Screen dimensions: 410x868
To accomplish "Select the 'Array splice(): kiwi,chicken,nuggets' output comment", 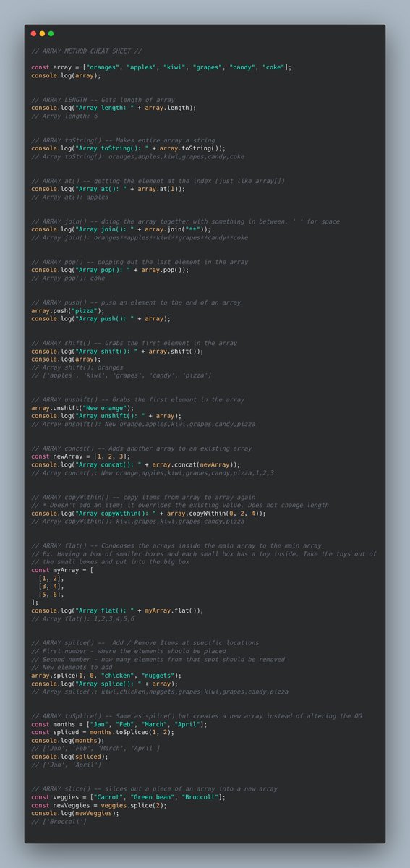I will [160, 691].
